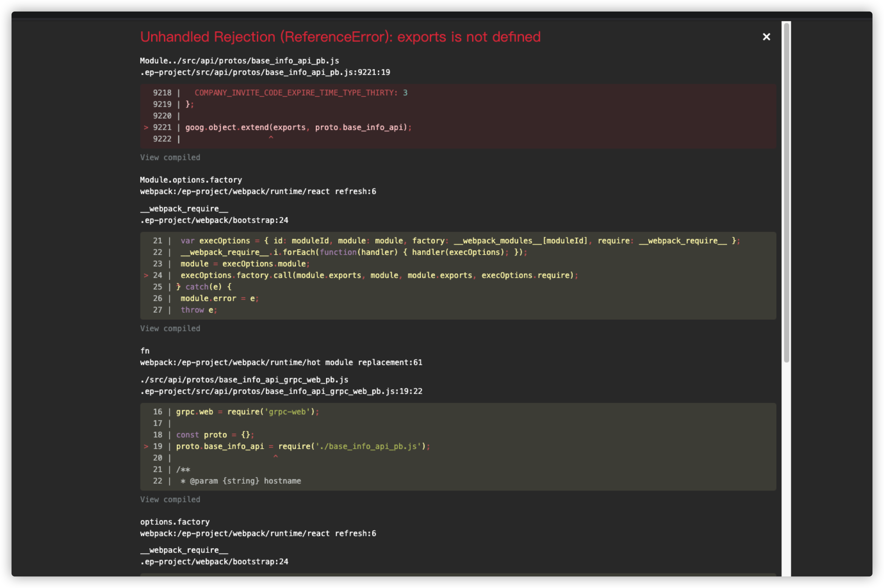Click bottom 'options.factory' stack frame name

click(x=175, y=522)
